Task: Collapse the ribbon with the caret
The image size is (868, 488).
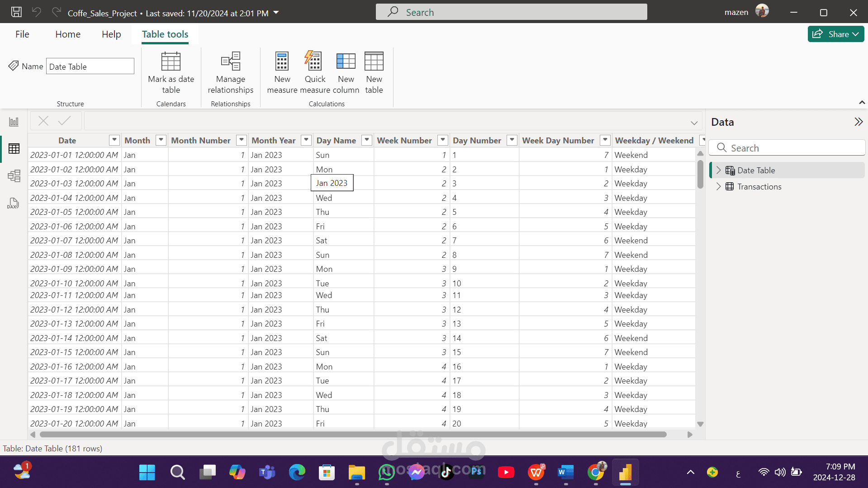Action: tap(862, 103)
